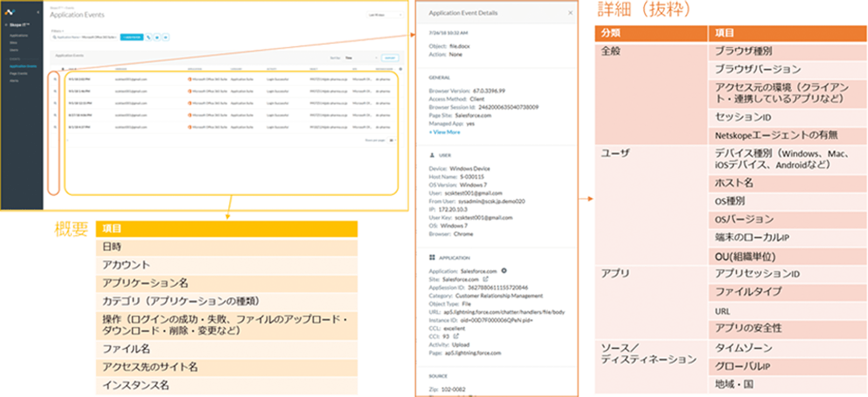The image size is (868, 397).
Task: Click the グローバルIP cell in the 詳細 table
Action: [x=787, y=366]
